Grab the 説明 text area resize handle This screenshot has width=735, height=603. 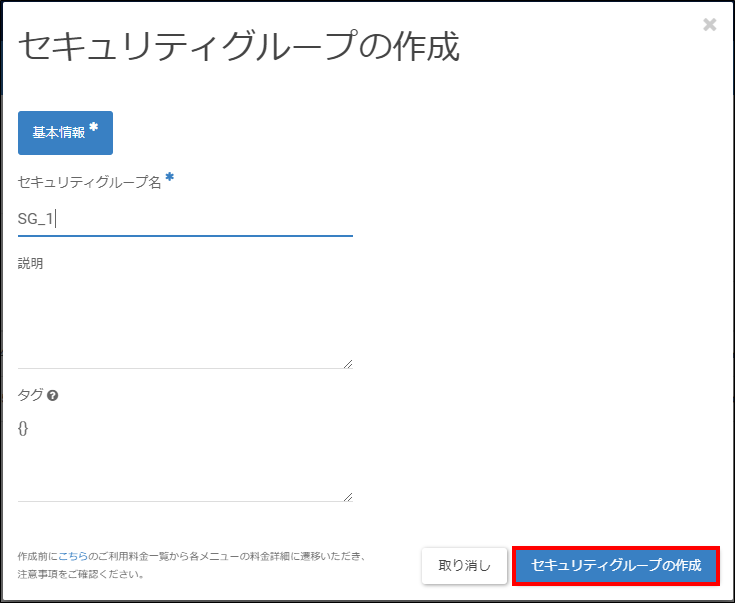pos(348,364)
